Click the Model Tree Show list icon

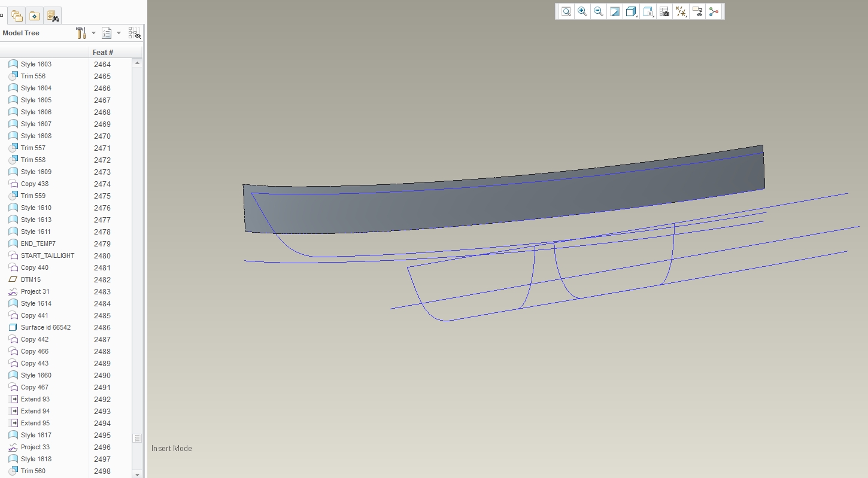(x=107, y=33)
